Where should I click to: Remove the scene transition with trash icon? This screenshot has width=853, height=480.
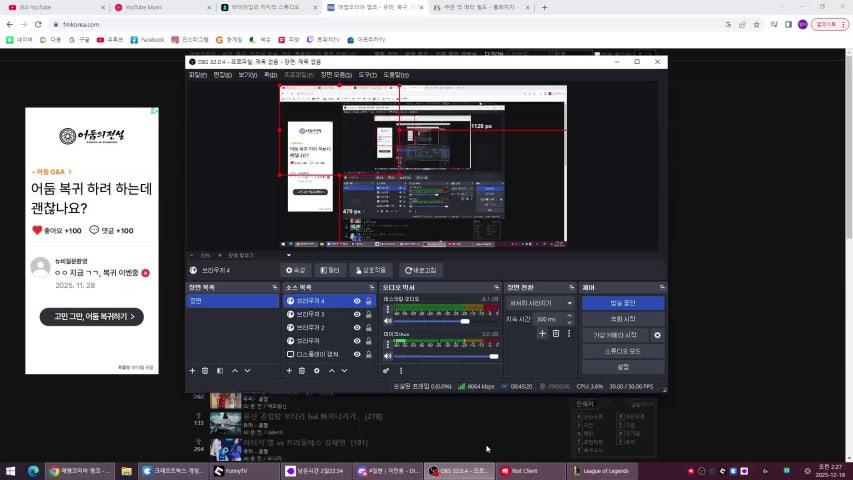[555, 334]
